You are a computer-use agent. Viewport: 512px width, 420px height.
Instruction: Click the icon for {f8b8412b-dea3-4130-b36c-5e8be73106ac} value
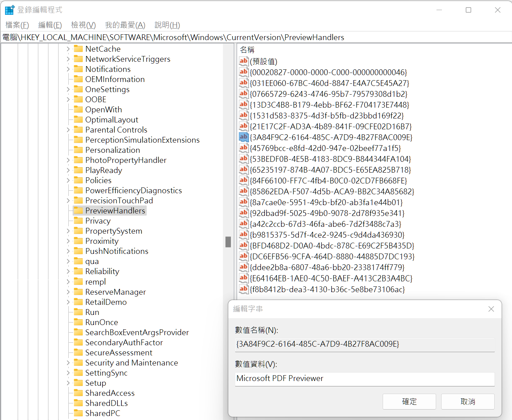(x=244, y=289)
